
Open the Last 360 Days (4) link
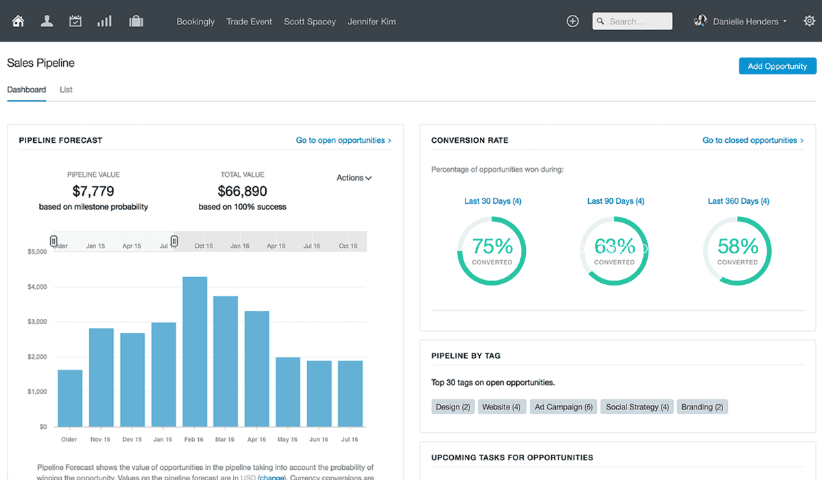tap(739, 201)
